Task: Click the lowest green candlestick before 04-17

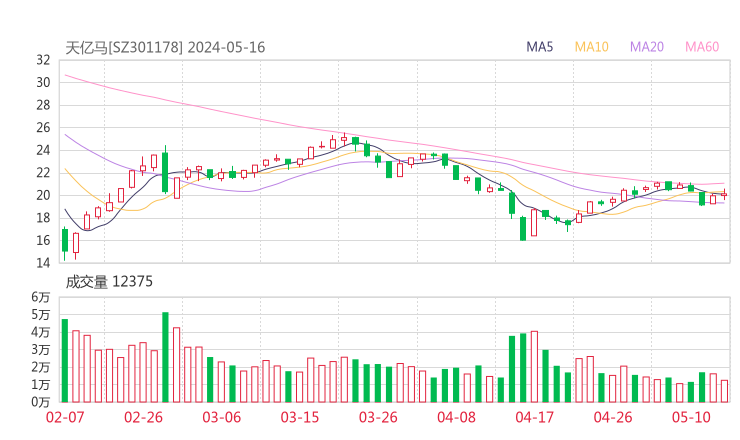Action: click(x=523, y=228)
